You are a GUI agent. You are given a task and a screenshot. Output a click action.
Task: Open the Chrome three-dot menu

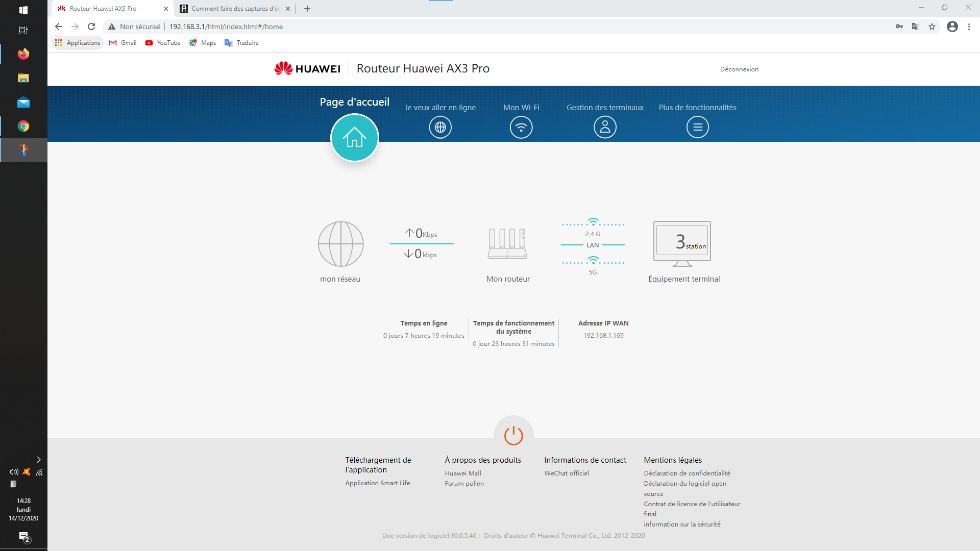(969, 27)
